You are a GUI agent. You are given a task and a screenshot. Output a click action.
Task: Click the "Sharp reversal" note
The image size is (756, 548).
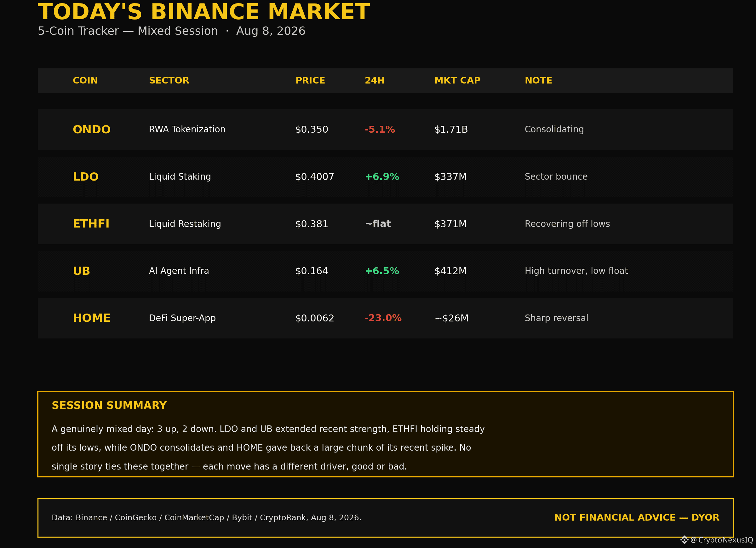556,318
